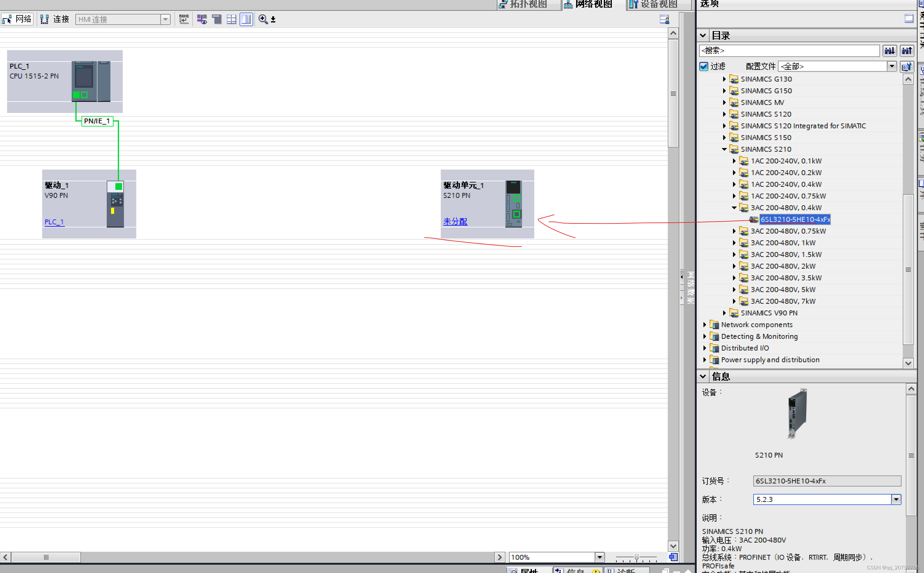924x573 pixels.
Task: Open the HMI 连接 connection type dropdown
Action: [165, 19]
